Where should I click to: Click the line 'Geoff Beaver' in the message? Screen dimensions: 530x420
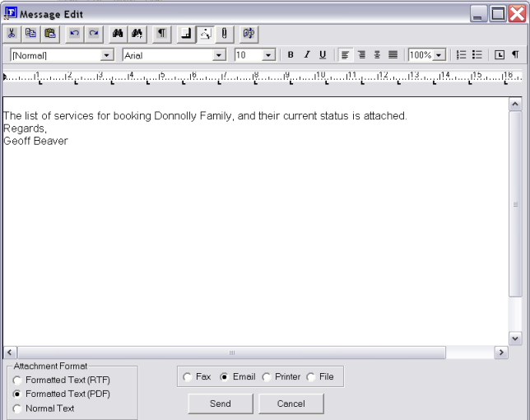35,141
